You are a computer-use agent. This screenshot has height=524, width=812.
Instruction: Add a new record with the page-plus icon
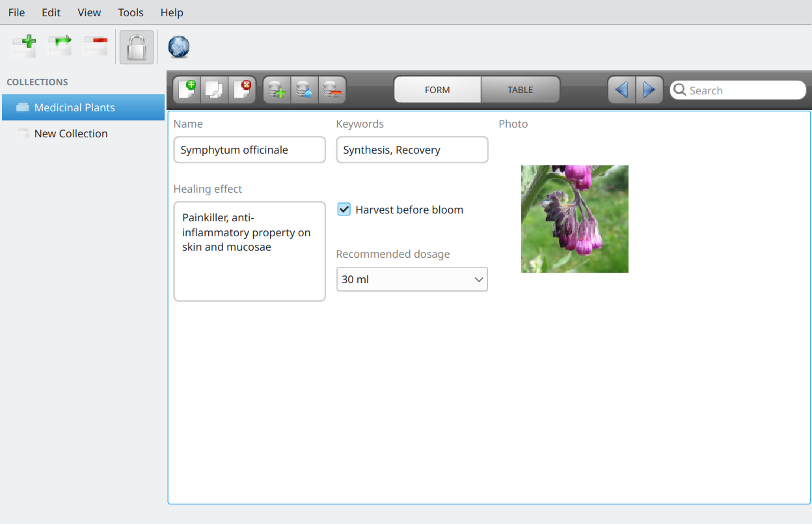coord(187,90)
